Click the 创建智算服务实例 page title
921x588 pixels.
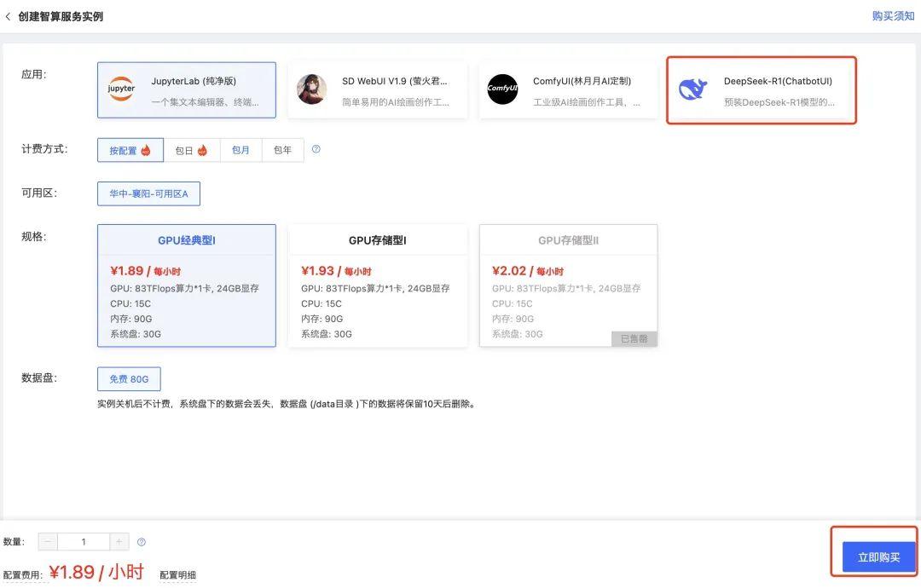[x=61, y=16]
